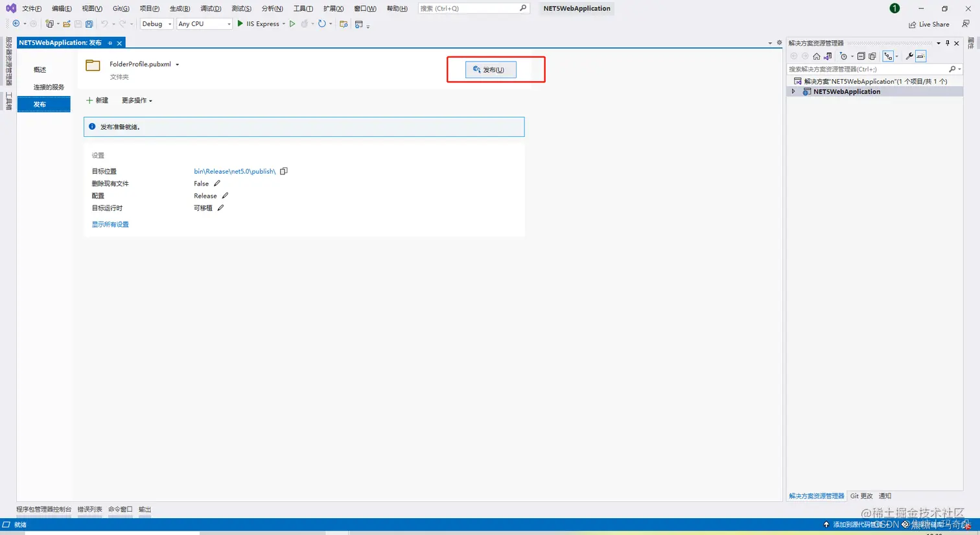Open the Debug configuration dropdown

click(157, 24)
